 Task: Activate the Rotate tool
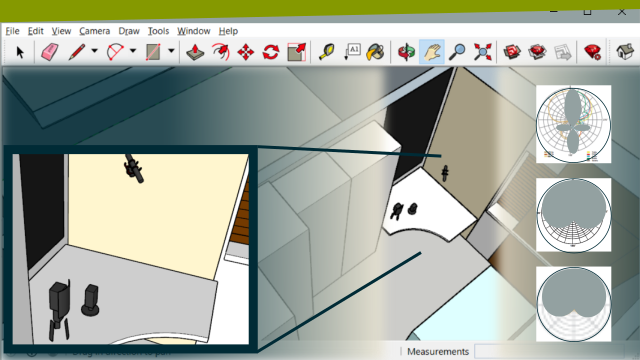[x=271, y=52]
